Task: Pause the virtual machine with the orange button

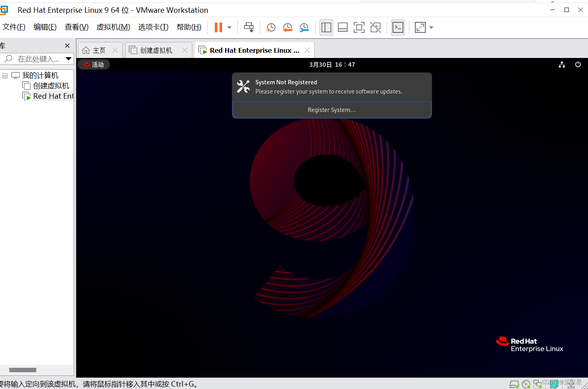Action: (x=218, y=27)
